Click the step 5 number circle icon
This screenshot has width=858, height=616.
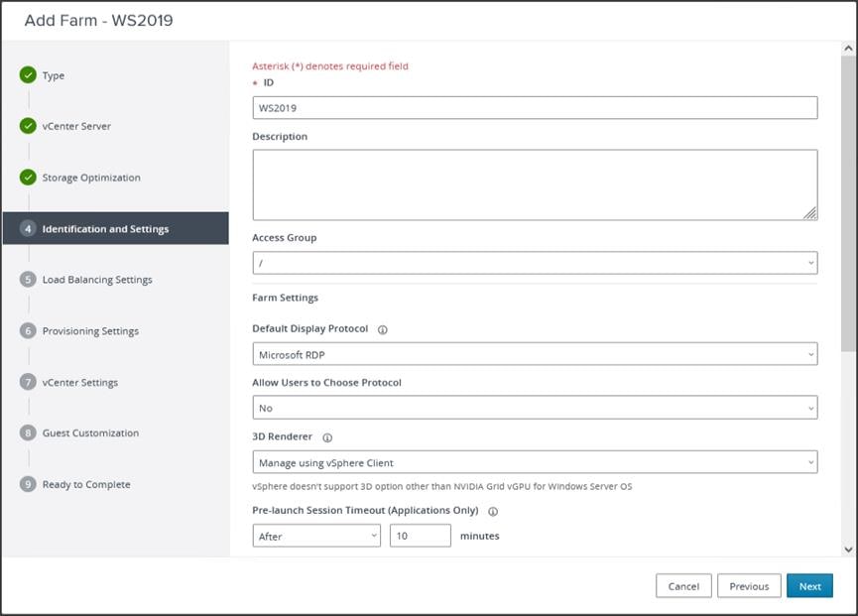click(28, 280)
